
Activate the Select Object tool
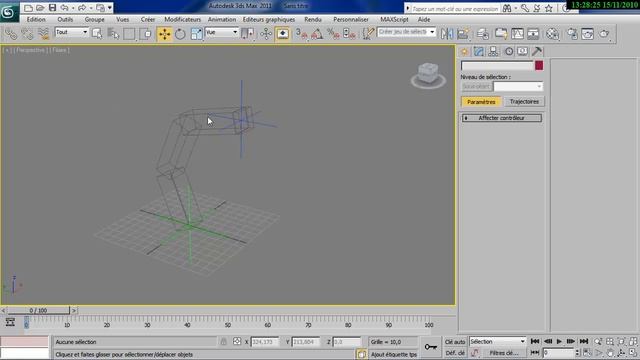(97, 34)
